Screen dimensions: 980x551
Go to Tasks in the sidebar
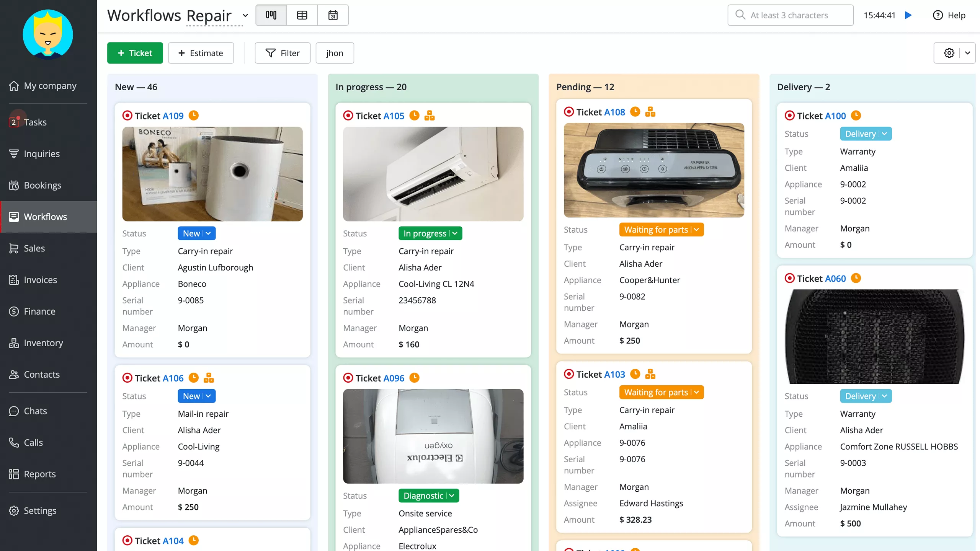(35, 122)
